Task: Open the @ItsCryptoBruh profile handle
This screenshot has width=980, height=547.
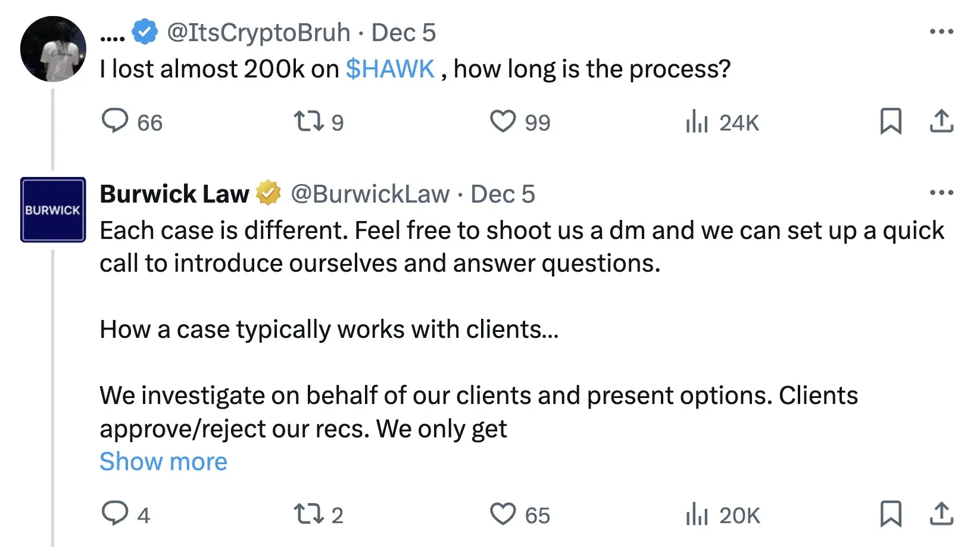Action: [258, 32]
